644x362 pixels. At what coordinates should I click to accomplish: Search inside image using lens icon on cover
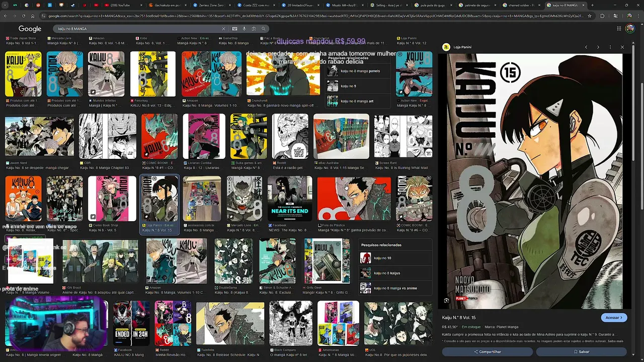point(446,301)
